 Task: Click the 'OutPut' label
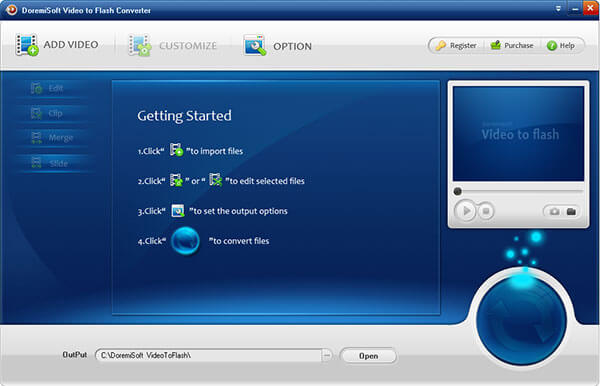pos(75,355)
